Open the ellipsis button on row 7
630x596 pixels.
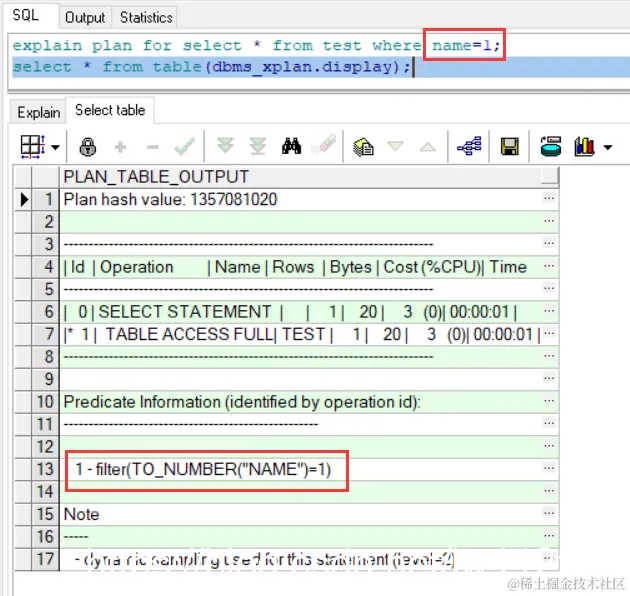tap(549, 334)
